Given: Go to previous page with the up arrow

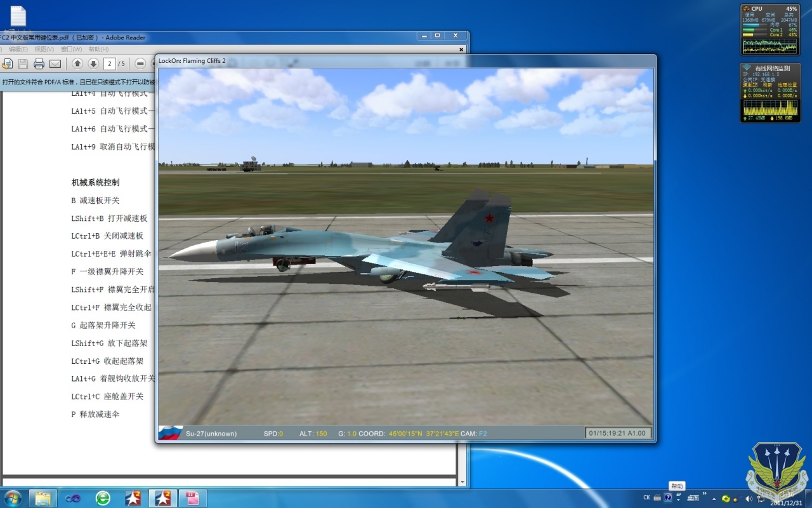Looking at the screenshot, I should [x=77, y=63].
